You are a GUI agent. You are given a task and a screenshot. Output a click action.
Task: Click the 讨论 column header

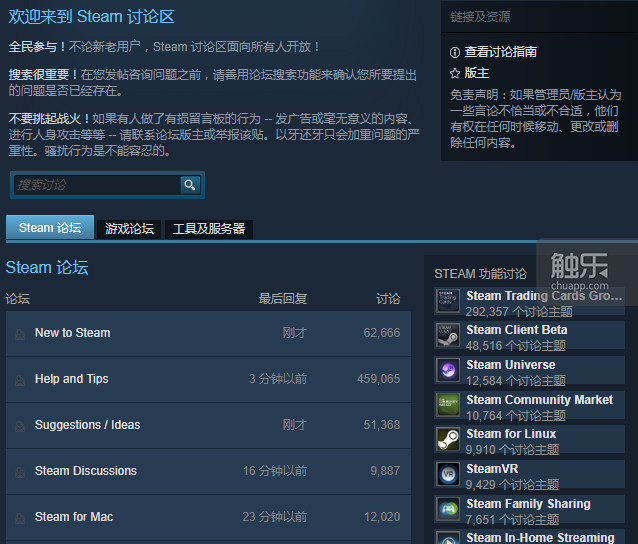388,299
